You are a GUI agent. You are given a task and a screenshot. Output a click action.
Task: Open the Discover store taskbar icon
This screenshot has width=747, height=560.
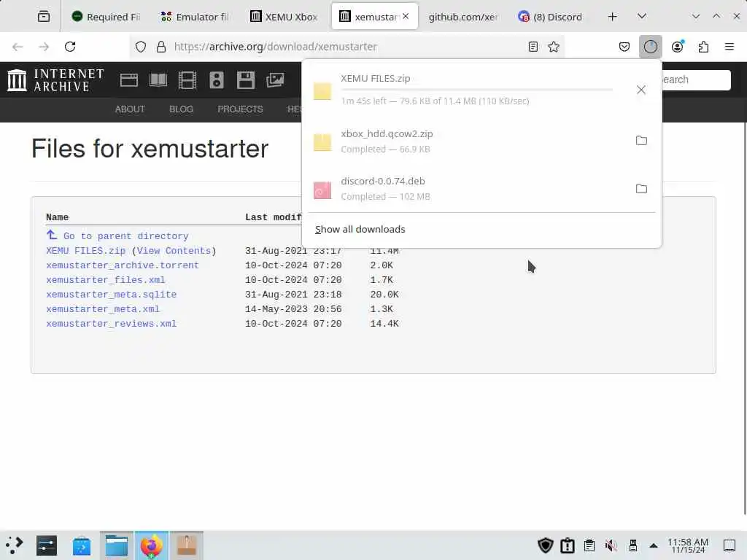point(82,545)
